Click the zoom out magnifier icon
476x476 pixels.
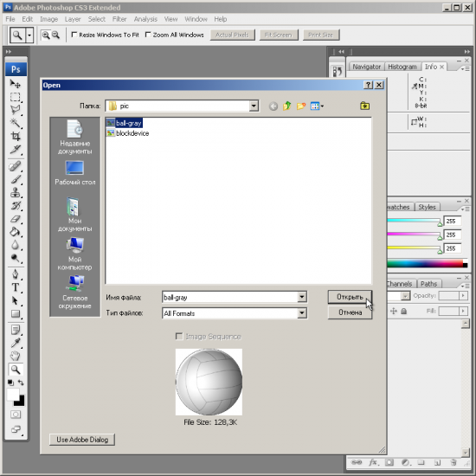pos(56,35)
